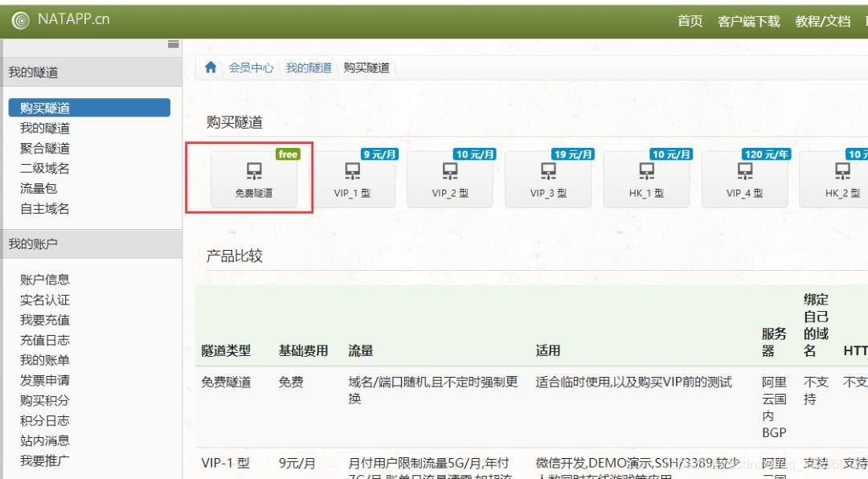Click 阿里云国内BGP server cell

[x=774, y=407]
